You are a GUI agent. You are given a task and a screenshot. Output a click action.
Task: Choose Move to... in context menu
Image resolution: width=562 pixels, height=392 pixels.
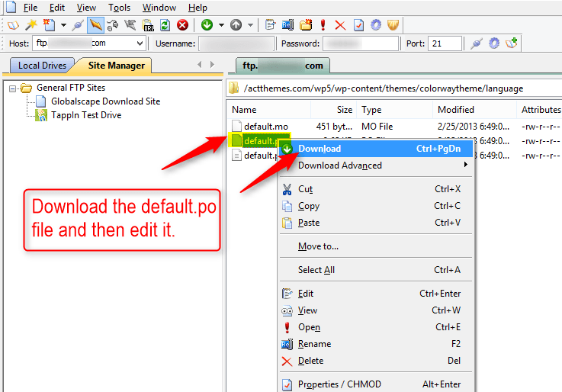(376, 246)
